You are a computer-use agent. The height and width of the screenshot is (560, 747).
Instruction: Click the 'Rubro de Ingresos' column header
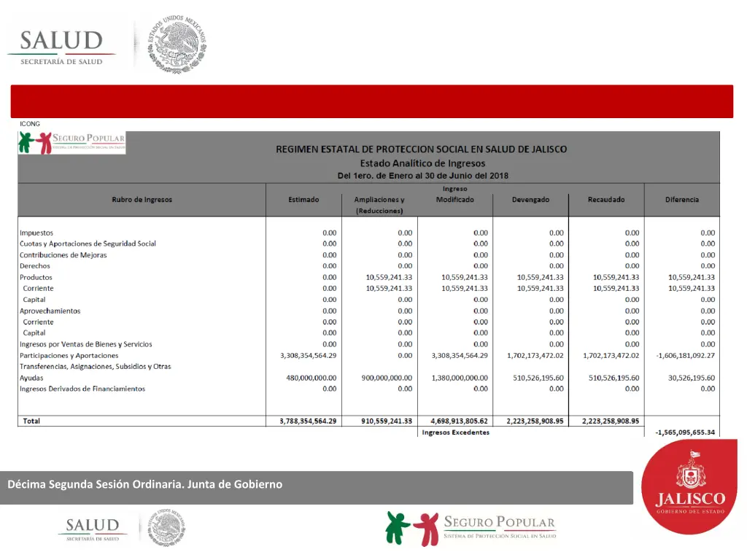pyautogui.click(x=142, y=200)
